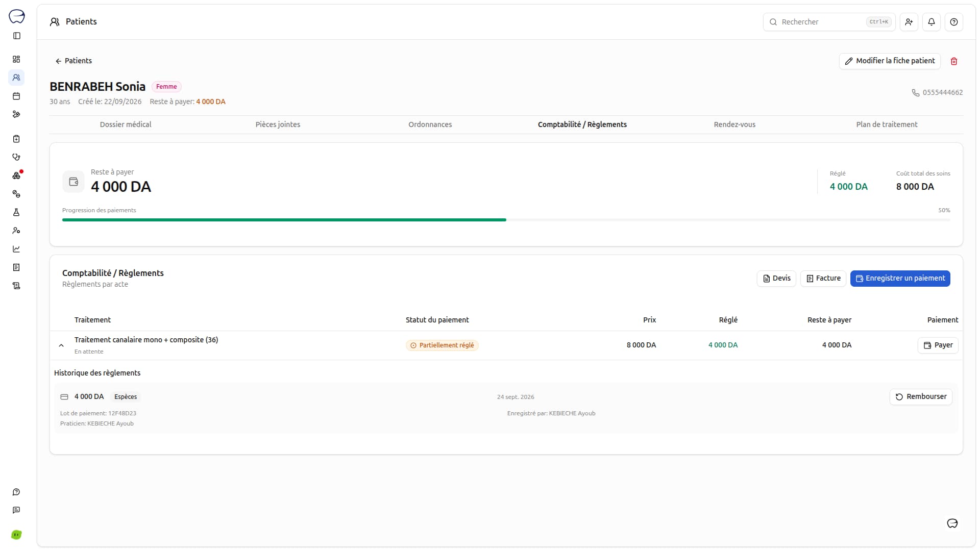Click the Statut du paiement column header

tap(437, 320)
